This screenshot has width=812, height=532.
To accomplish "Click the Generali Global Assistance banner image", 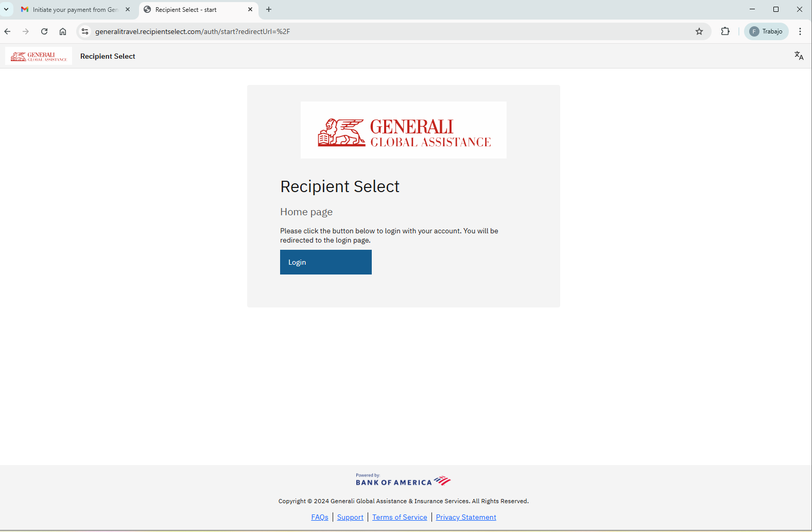I will (404, 130).
